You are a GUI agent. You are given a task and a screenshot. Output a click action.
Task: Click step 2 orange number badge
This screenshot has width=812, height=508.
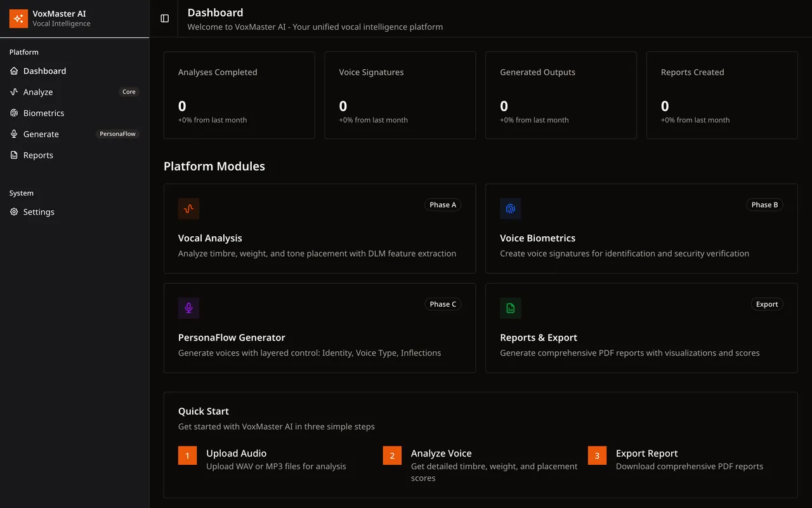pyautogui.click(x=392, y=455)
